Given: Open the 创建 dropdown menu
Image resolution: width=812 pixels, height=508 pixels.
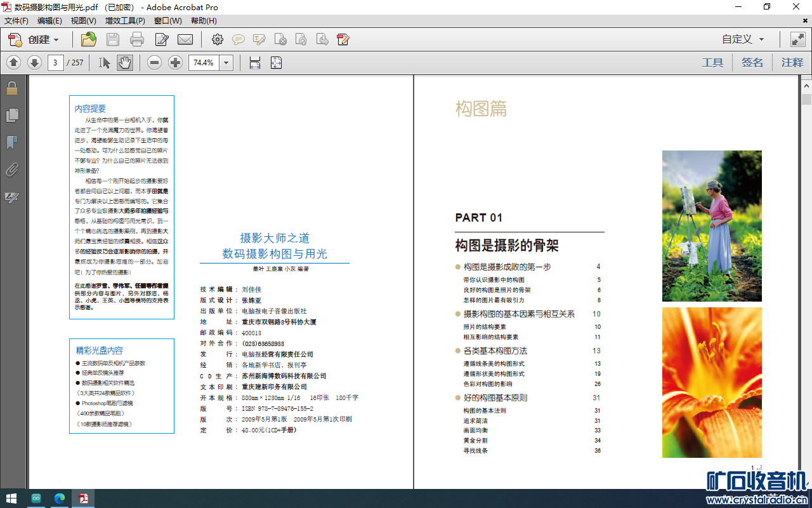Looking at the screenshot, I should [44, 39].
